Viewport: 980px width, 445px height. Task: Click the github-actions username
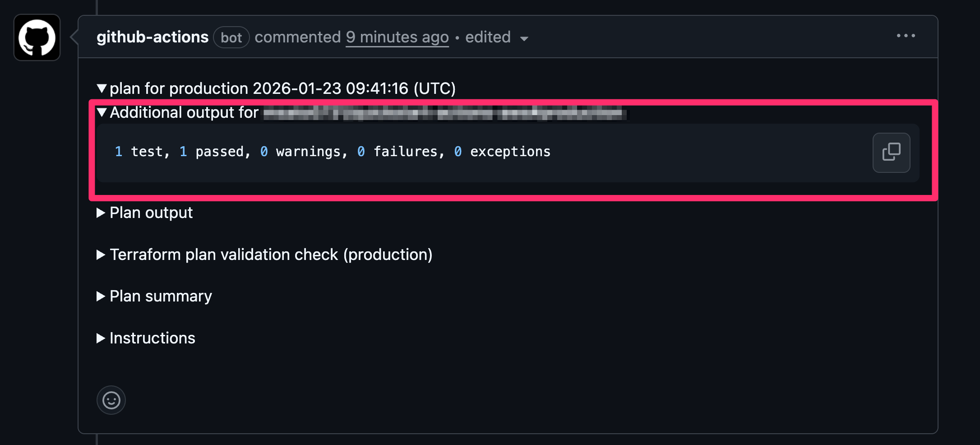click(152, 37)
